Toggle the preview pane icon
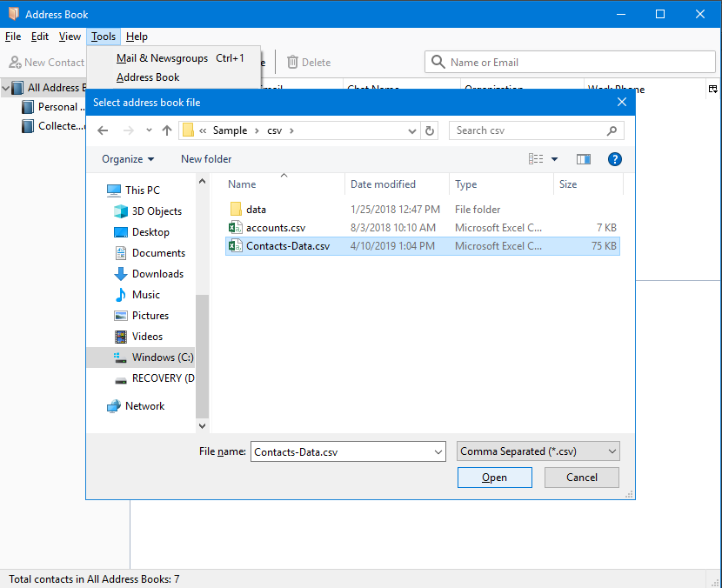Viewport: 722px width, 588px height. 584,159
